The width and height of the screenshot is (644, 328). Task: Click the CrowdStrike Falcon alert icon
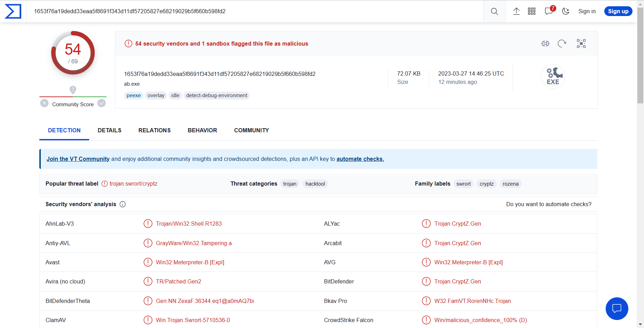(426, 320)
